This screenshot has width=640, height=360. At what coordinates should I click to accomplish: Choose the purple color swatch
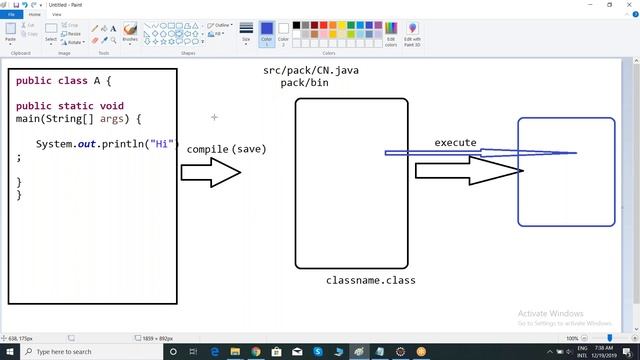click(x=378, y=25)
